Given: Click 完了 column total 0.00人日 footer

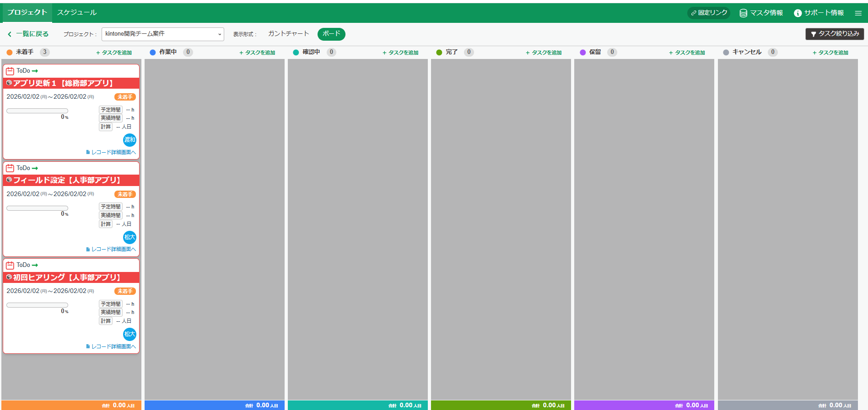Looking at the screenshot, I should [x=501, y=405].
